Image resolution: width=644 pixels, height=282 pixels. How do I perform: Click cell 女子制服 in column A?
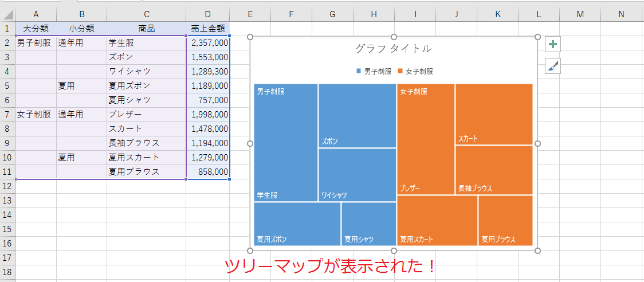tap(36, 115)
